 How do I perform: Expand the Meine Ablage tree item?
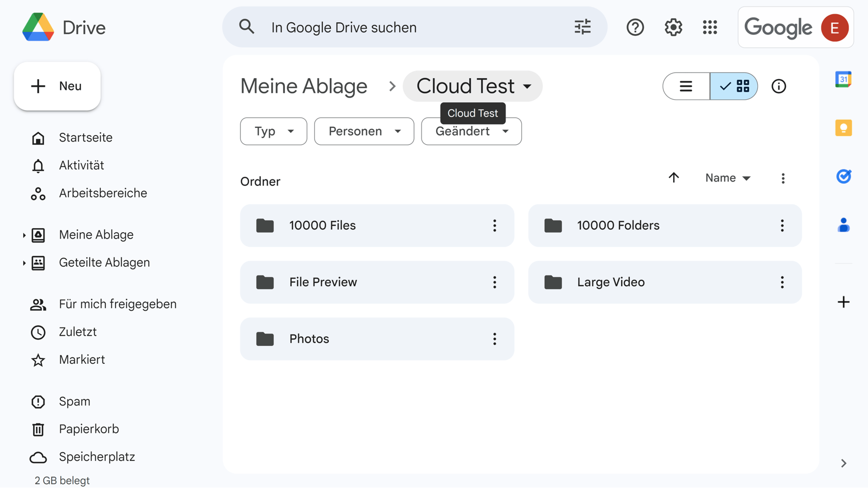point(23,235)
